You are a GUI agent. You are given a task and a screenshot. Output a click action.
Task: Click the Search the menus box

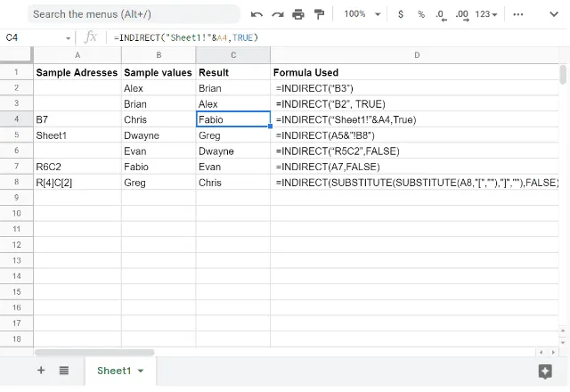click(134, 14)
